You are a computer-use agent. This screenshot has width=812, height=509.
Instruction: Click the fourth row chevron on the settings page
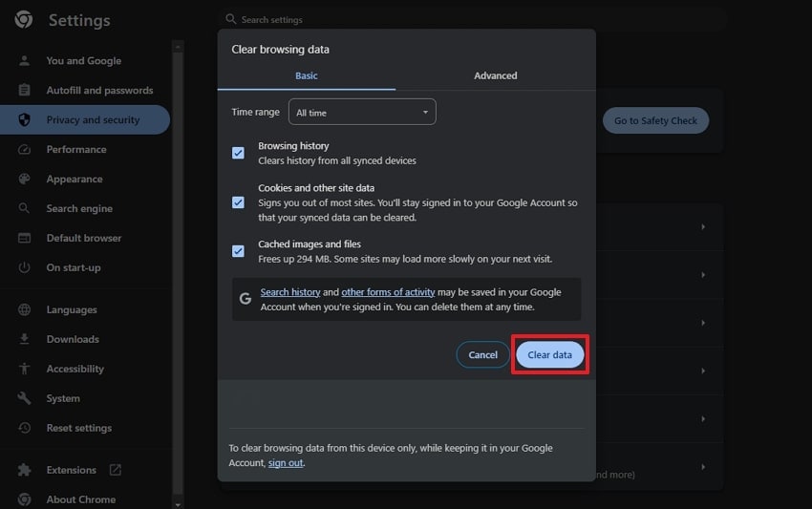click(x=703, y=371)
